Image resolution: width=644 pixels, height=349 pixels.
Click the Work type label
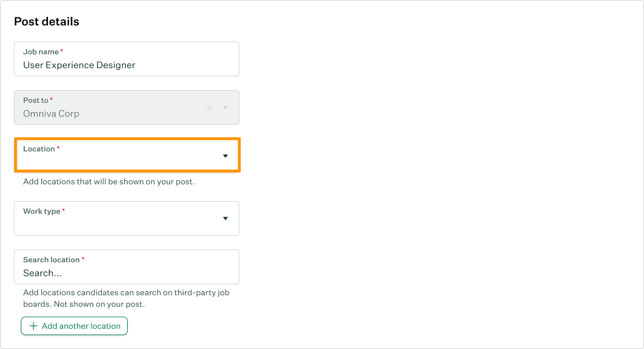42,211
